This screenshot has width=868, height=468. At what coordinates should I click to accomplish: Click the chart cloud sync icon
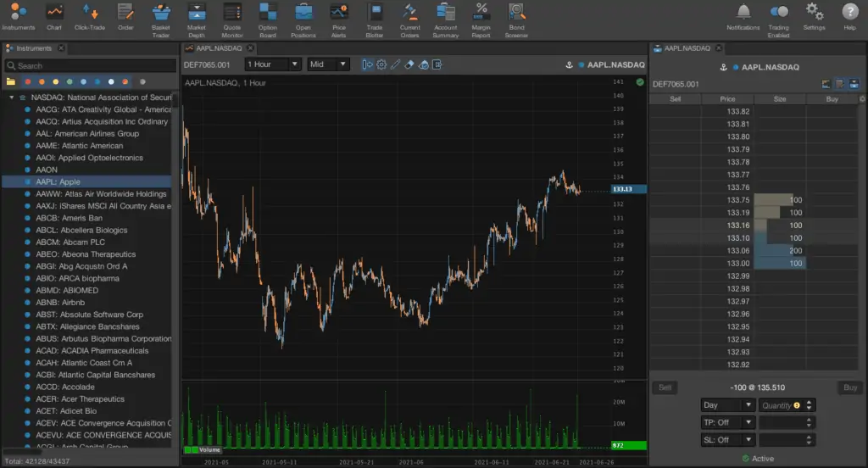point(424,64)
